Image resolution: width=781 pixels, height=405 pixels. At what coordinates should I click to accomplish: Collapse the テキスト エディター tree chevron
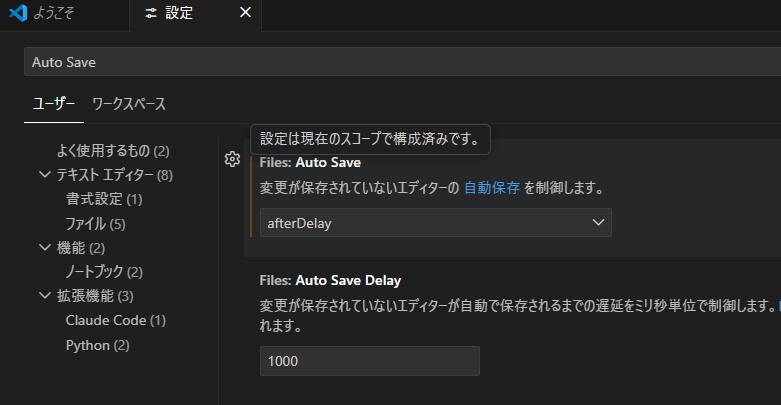point(44,175)
